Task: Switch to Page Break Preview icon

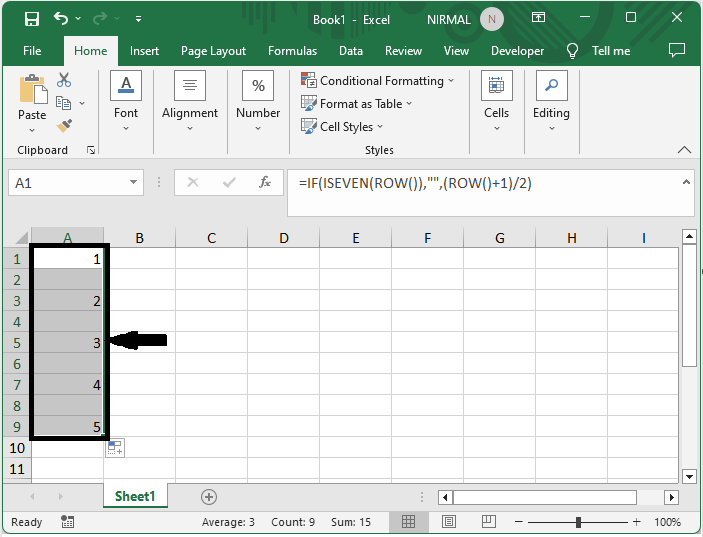Action: point(488,521)
